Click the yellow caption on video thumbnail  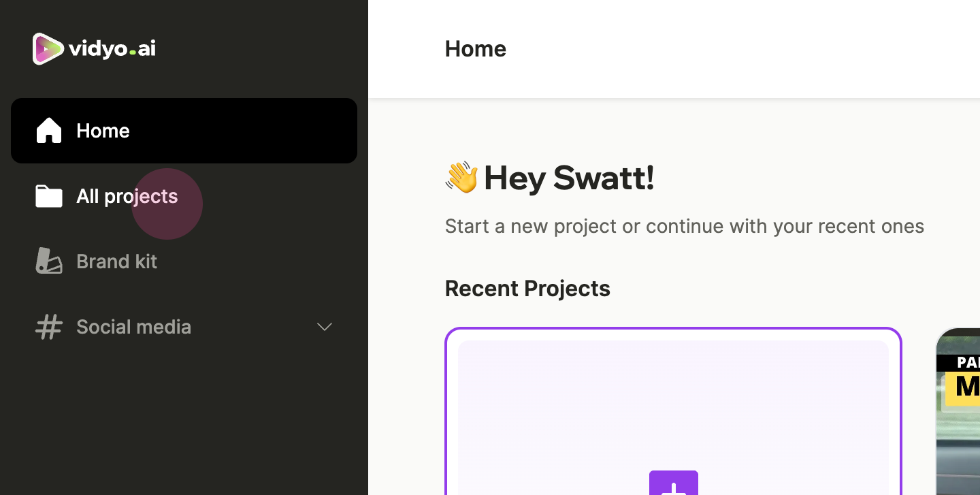coord(962,387)
